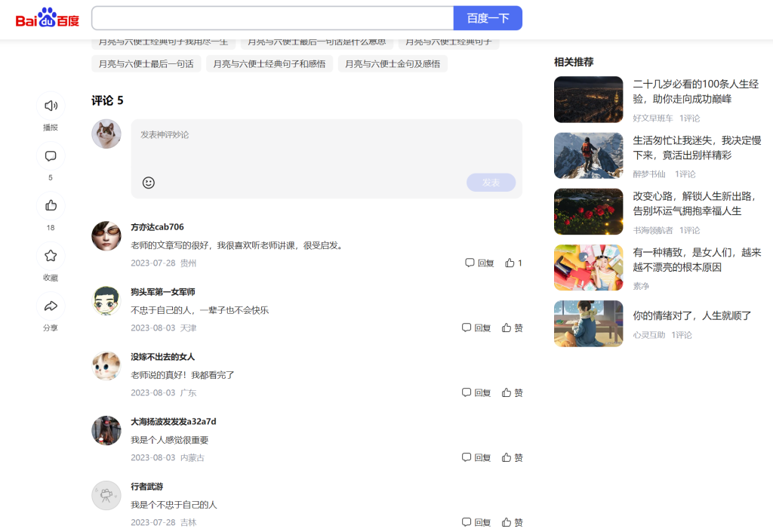Open recommended article 你的情绪对了，人生就顺了
This screenshot has width=773, height=532.
click(692, 315)
